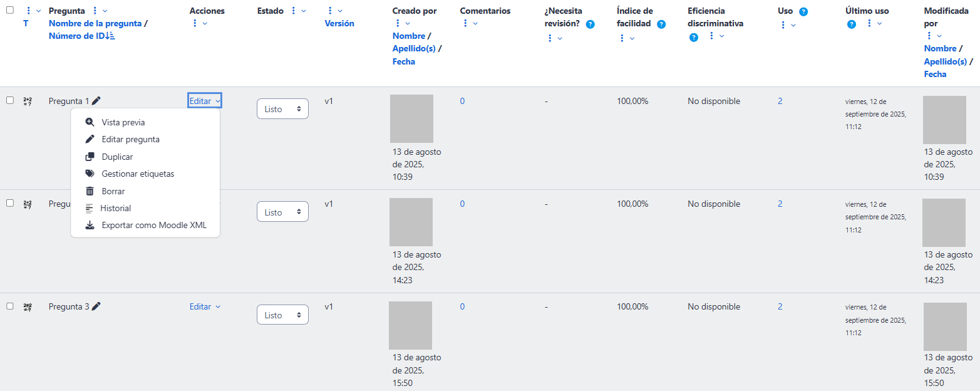The width and height of the screenshot is (980, 391).
Task: Click the Versión column header link
Action: (339, 23)
